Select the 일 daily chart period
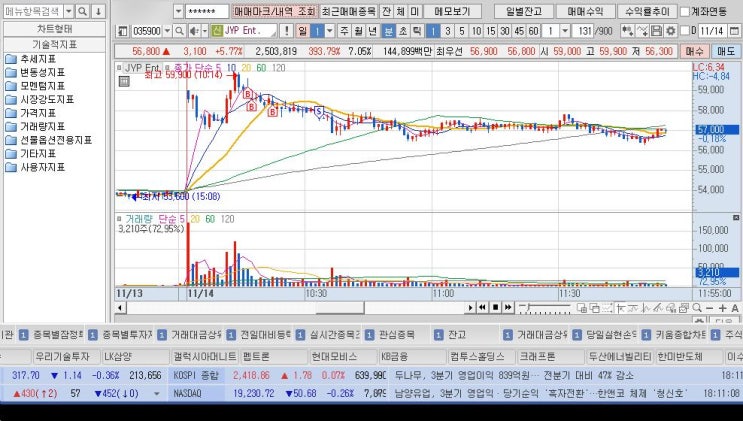 coord(302,31)
